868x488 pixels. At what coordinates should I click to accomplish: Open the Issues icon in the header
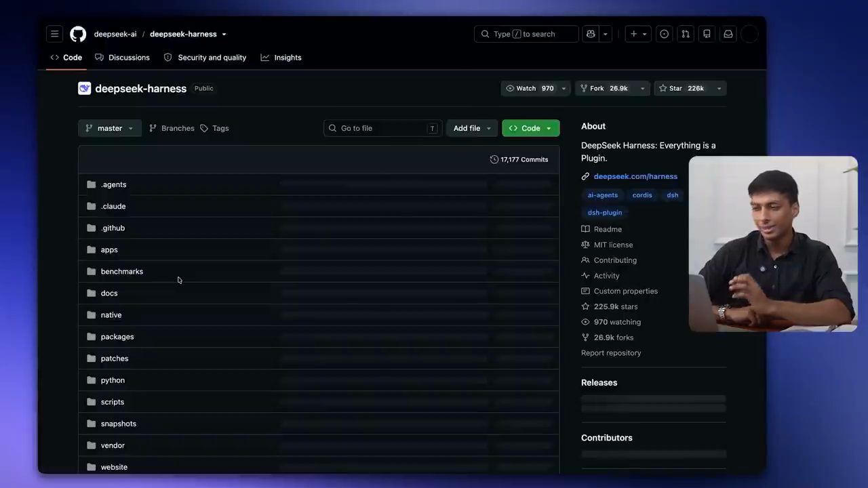[665, 34]
